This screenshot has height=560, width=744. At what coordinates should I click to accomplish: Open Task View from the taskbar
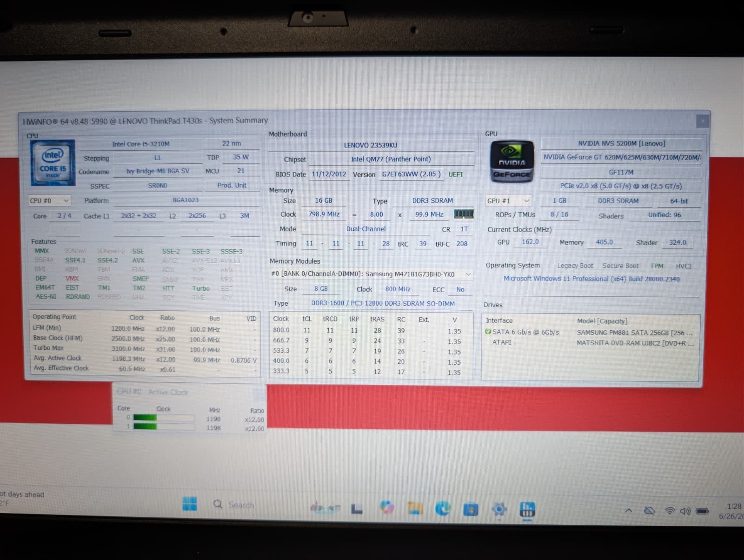(357, 508)
